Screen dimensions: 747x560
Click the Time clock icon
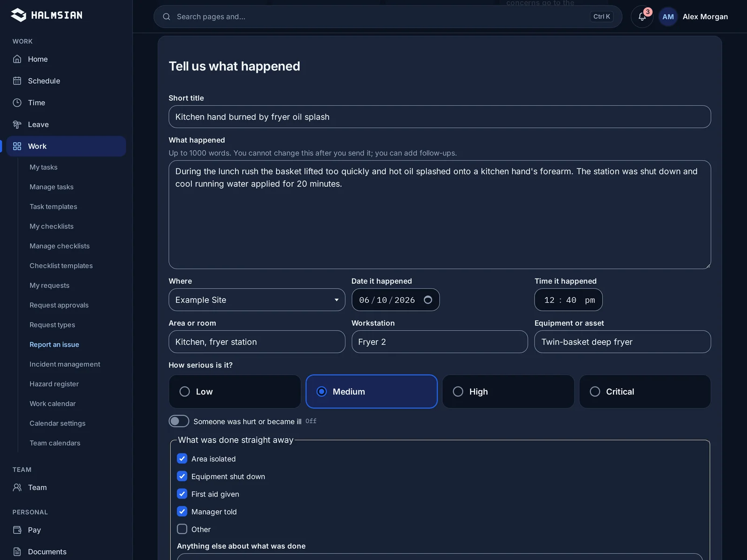tap(17, 103)
